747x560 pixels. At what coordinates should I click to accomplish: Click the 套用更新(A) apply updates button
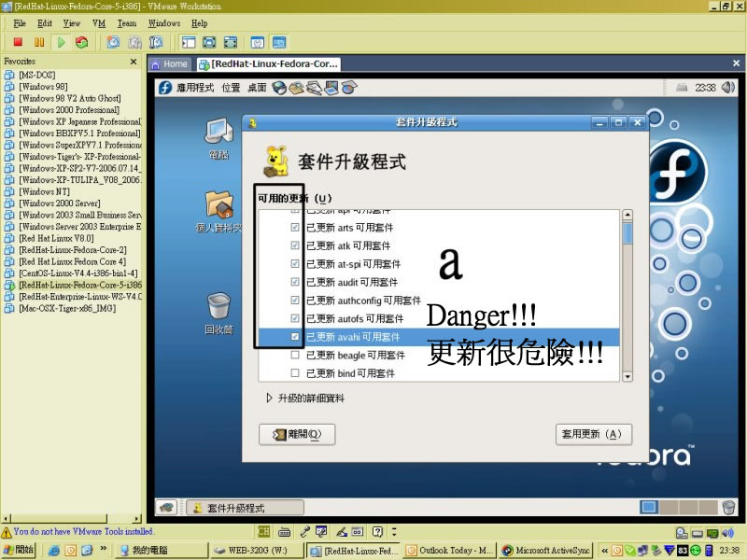[594, 434]
